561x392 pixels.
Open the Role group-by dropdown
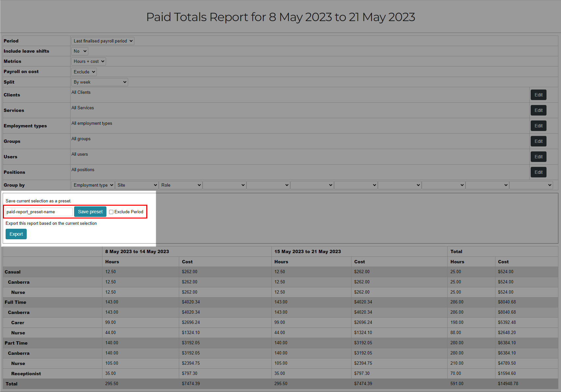pos(181,185)
